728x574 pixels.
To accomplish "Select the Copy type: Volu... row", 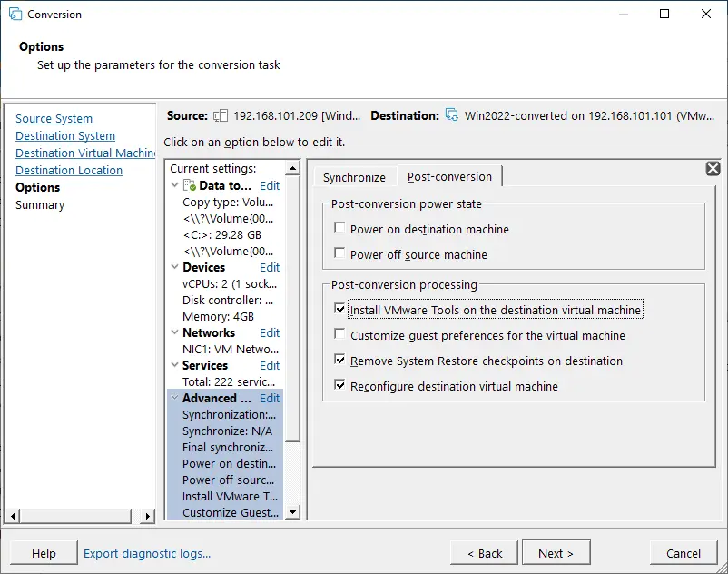I will pyautogui.click(x=228, y=202).
